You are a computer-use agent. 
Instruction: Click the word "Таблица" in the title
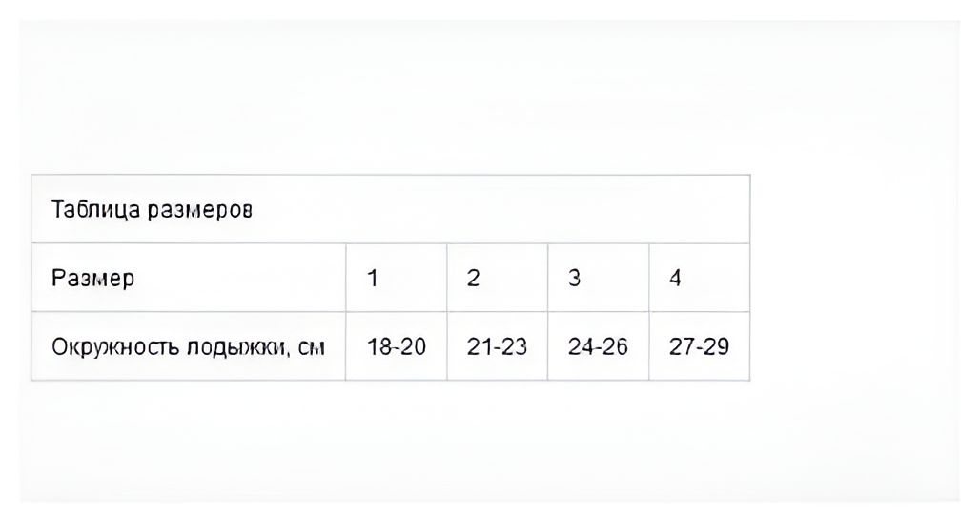pos(94,210)
